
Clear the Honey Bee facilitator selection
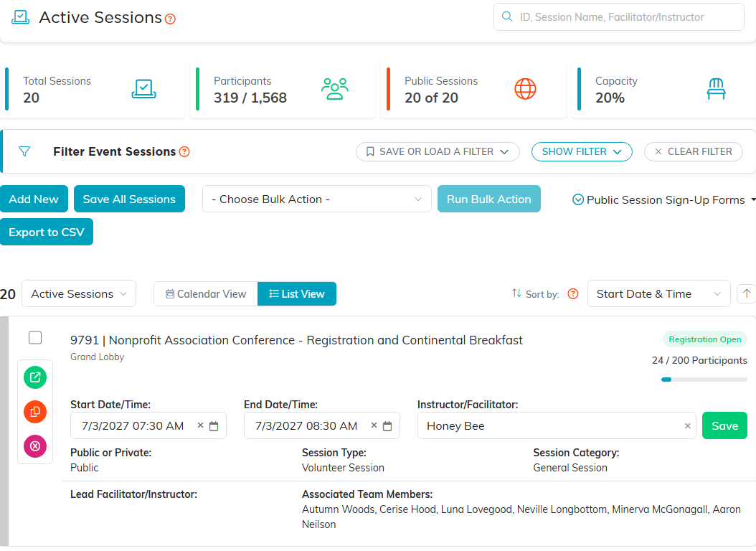(x=688, y=425)
